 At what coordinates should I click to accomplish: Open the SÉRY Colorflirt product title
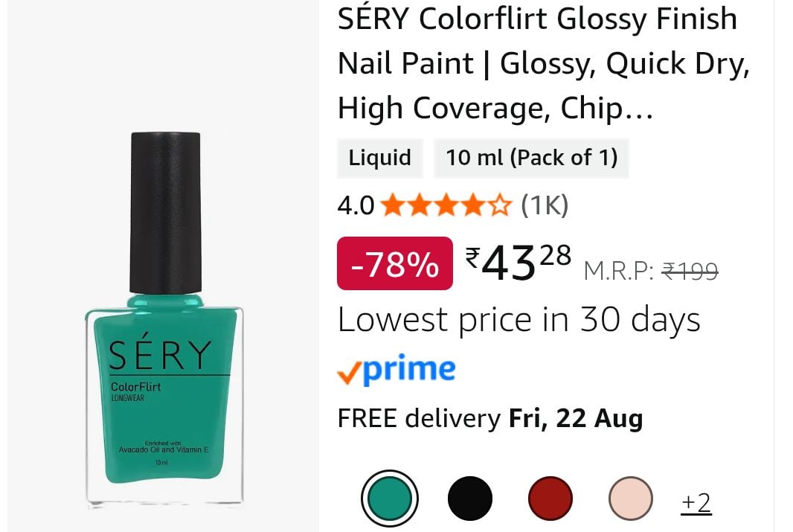pyautogui.click(x=544, y=63)
